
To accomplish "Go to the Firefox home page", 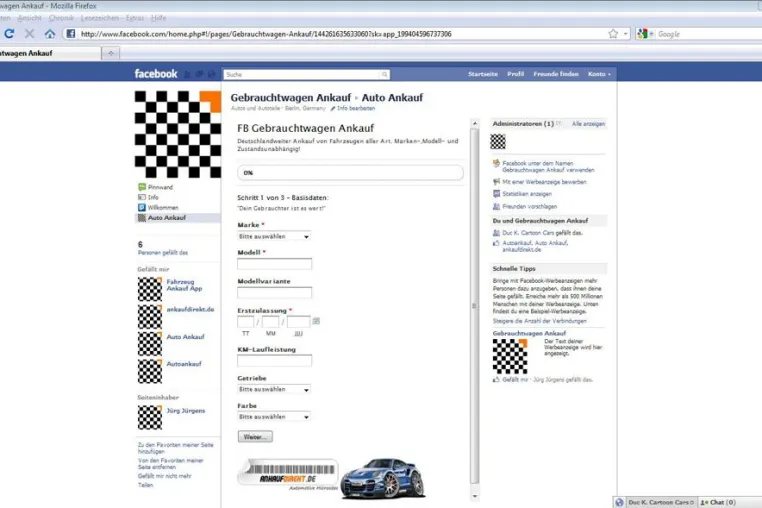I will pos(50,34).
